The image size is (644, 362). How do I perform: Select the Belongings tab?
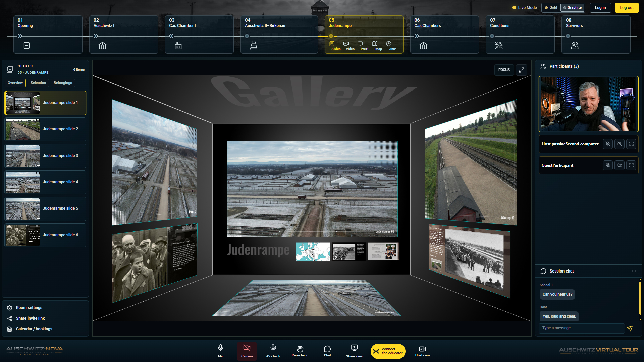click(x=63, y=83)
